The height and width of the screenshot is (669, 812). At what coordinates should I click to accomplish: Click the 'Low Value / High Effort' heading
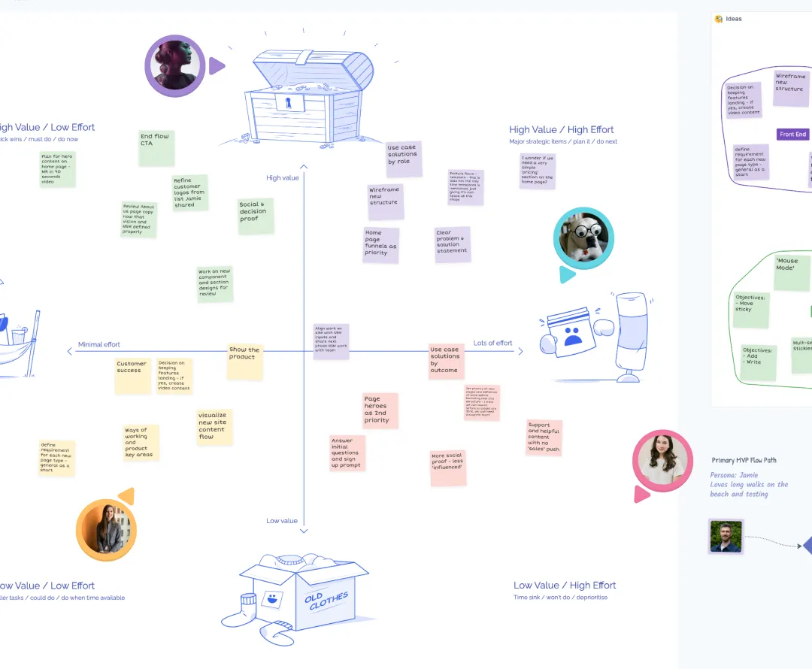pyautogui.click(x=565, y=585)
